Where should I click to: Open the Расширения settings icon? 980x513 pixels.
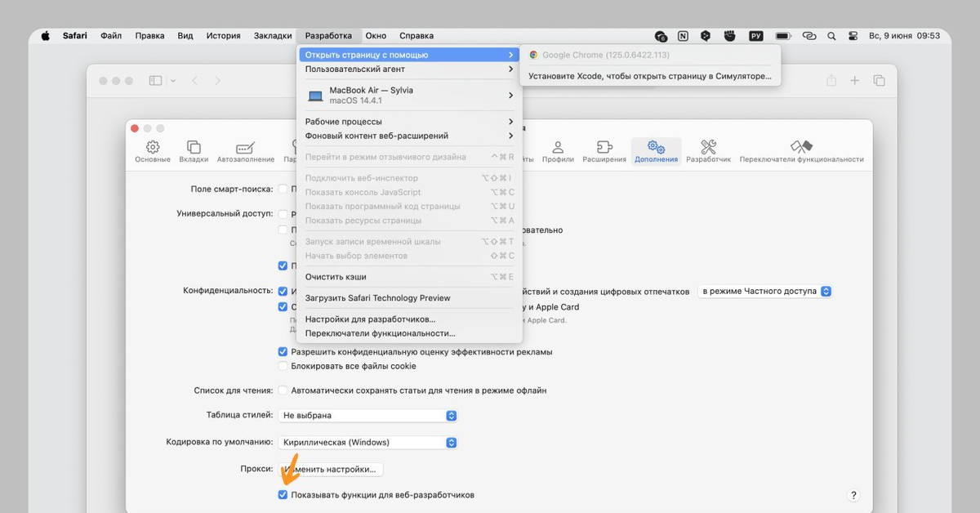604,148
